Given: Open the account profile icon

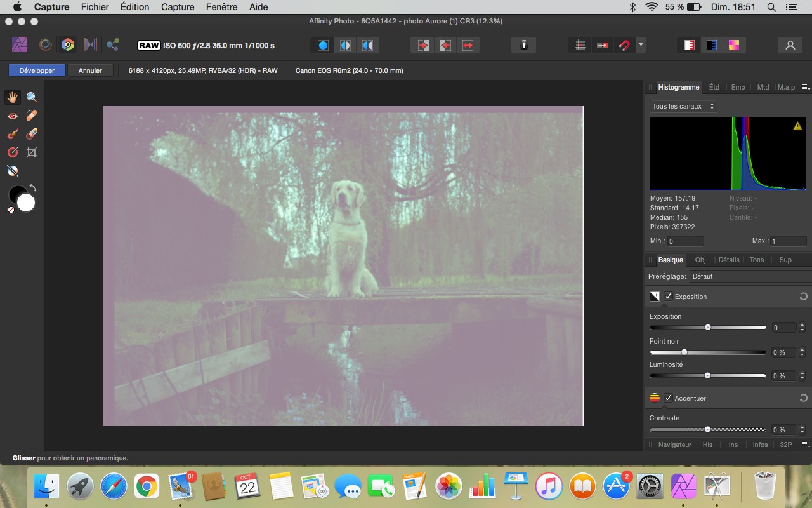Looking at the screenshot, I should [x=790, y=45].
